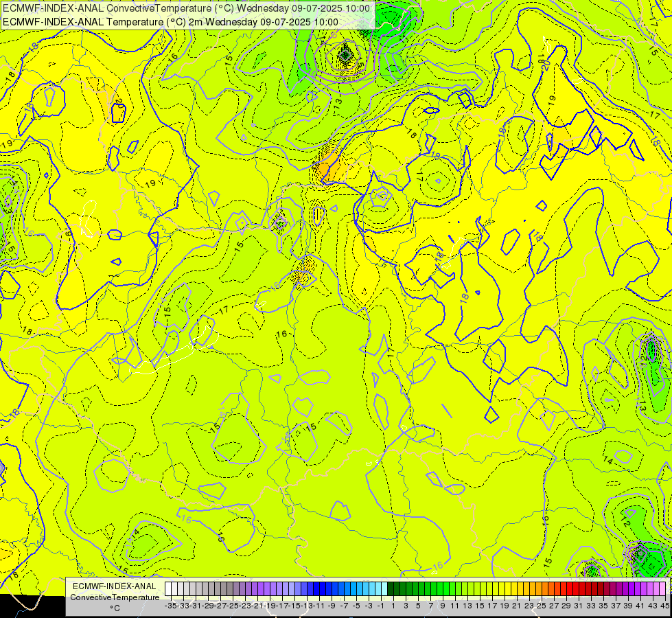Screen dimensions: 672x618
Task: Click the 20 contour label on the map
Action: pyautogui.click(x=545, y=65)
